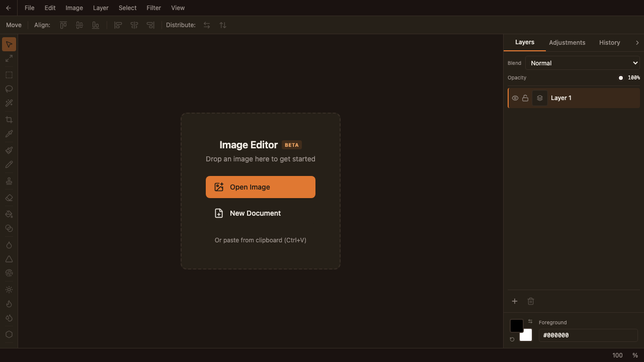Align top edges icon
Image resolution: width=644 pixels, height=362 pixels.
click(63, 25)
